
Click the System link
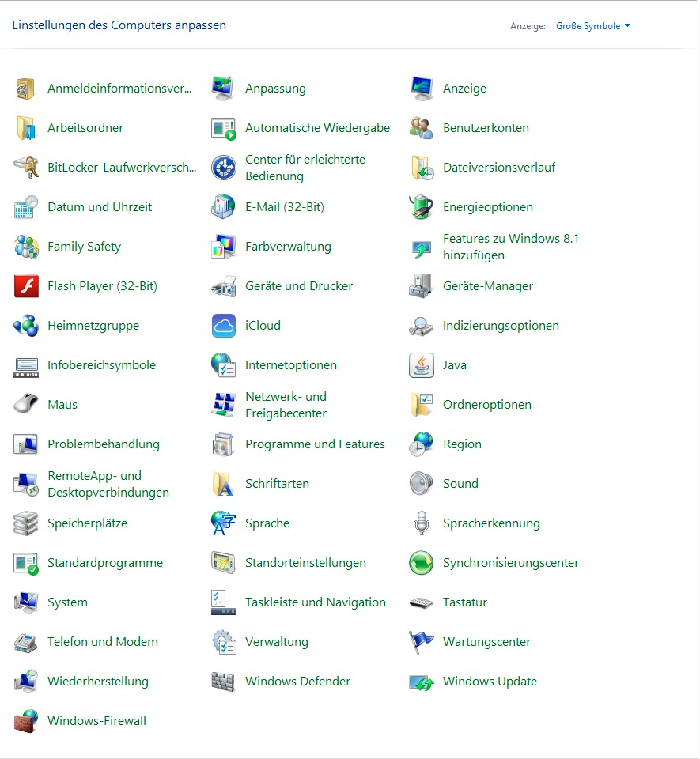67,602
